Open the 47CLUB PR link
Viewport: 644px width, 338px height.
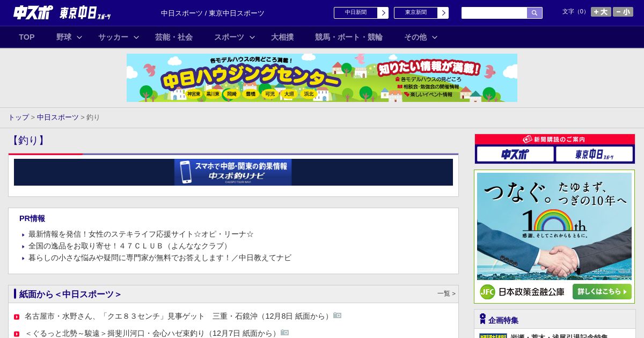pos(129,246)
